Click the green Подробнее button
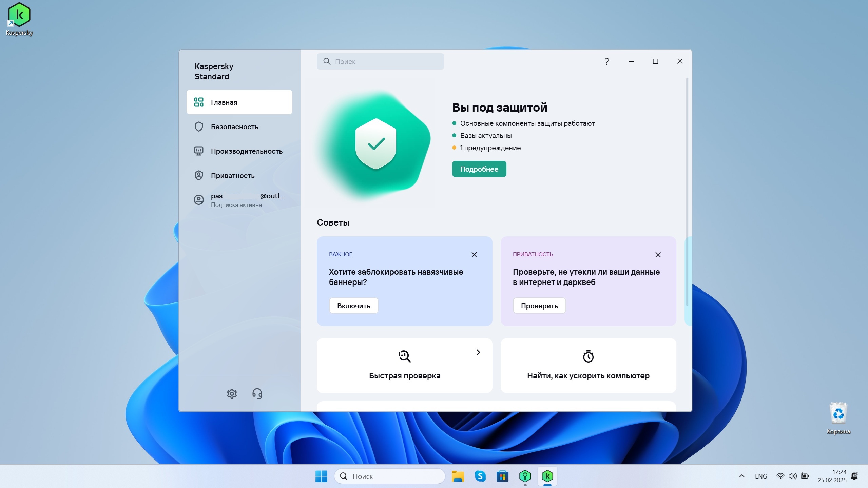868x488 pixels. (479, 169)
